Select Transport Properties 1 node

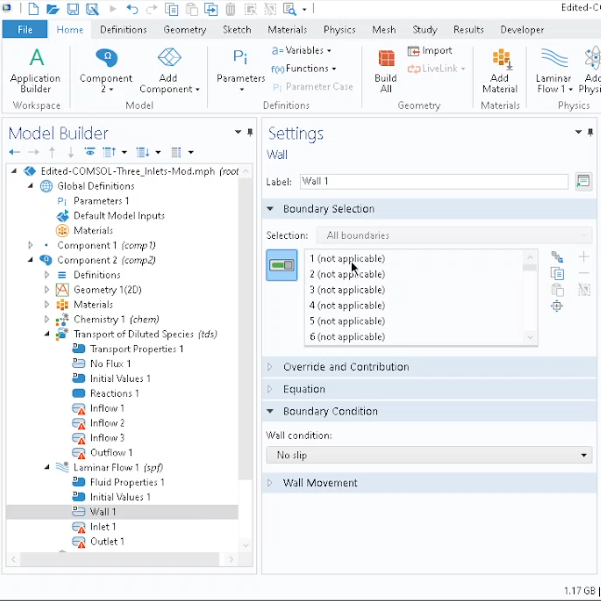click(x=136, y=349)
